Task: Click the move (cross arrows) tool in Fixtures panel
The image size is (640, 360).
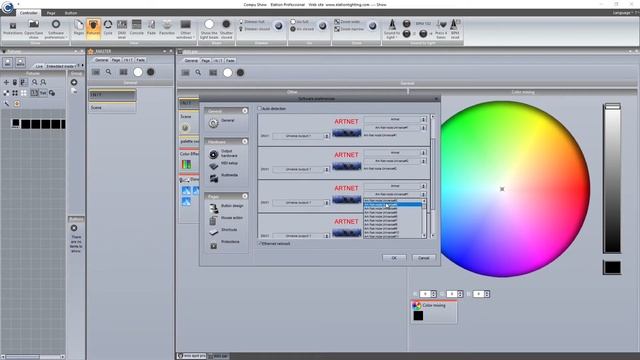Action: (x=6, y=82)
